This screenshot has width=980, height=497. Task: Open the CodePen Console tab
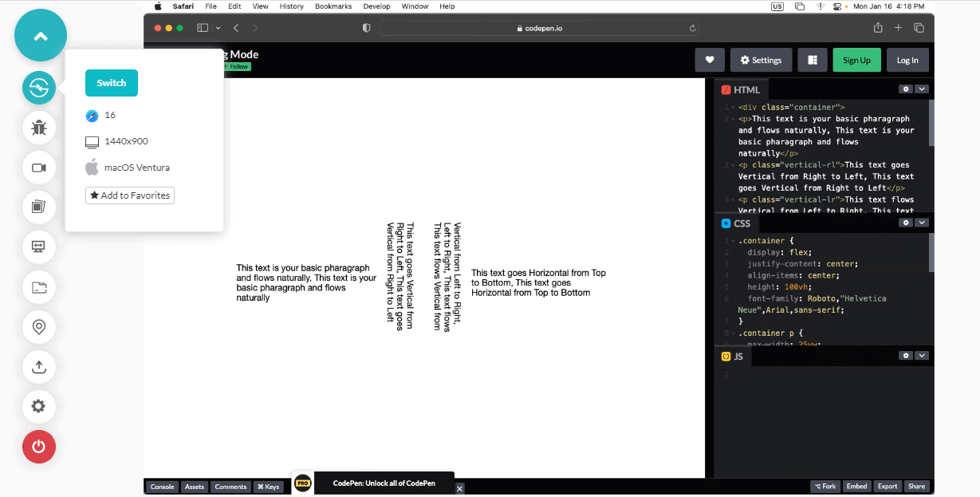(x=162, y=487)
